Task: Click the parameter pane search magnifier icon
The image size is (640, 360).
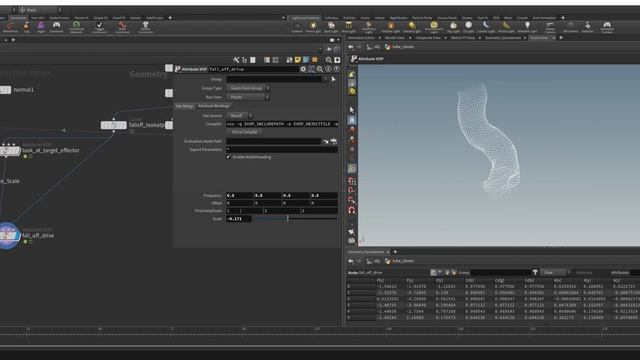Action: [320, 69]
